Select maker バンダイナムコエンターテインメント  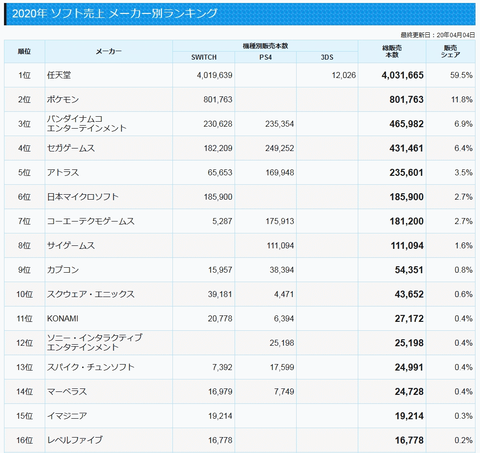click(87, 124)
